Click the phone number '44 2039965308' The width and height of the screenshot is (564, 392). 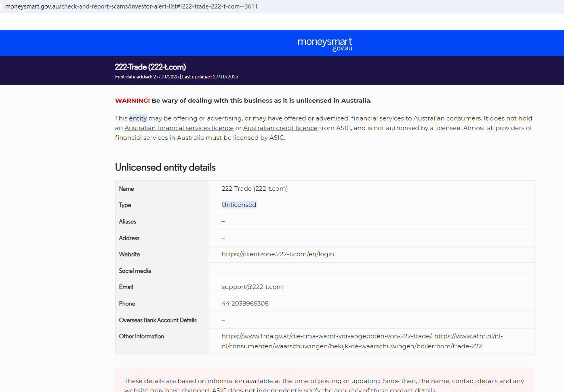[245, 303]
